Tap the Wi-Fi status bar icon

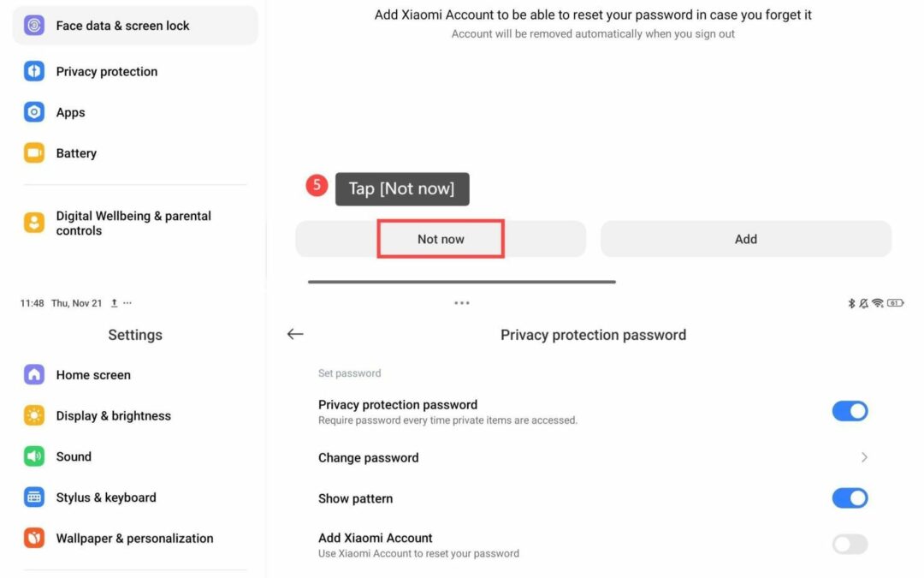click(x=878, y=302)
